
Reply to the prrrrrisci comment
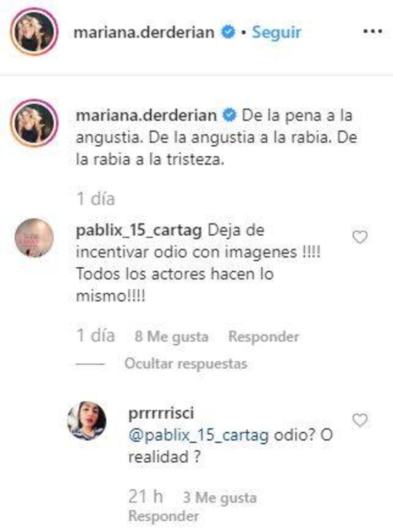click(x=164, y=516)
